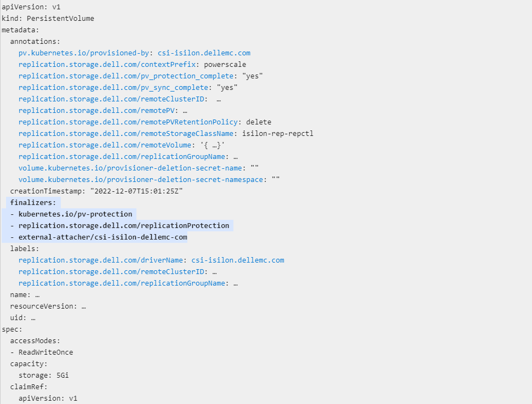The width and height of the screenshot is (532, 404).
Task: Click the provisioner-deletion-secret-namespace annotation key
Action: click(140, 180)
